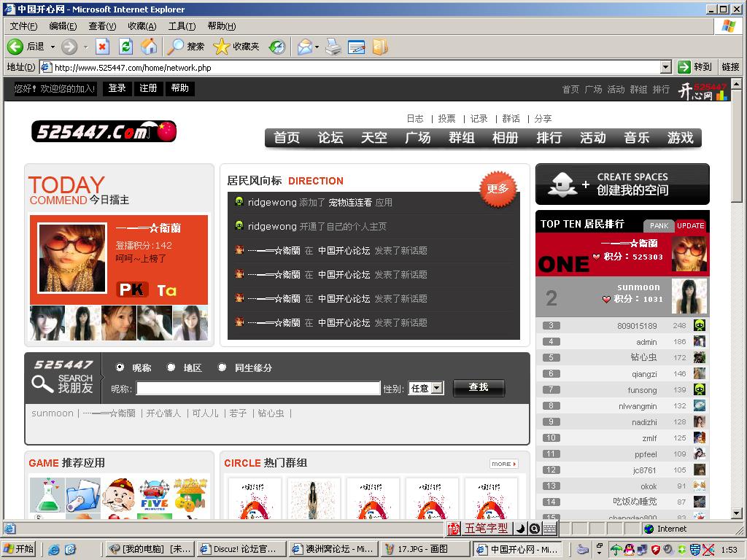
Task: Open the flask game icon in 推荐应用
Action: point(47,495)
